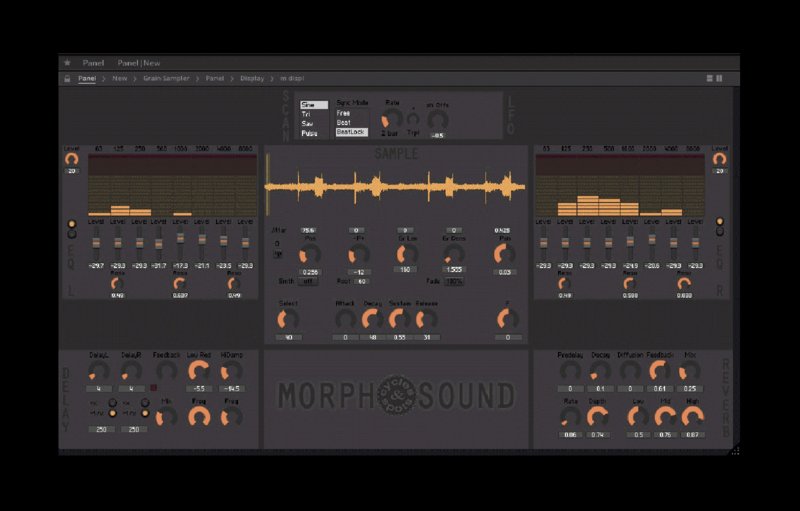The width and height of the screenshot is (800, 511).
Task: Turn on upper EQ R radio button
Action: pos(719,221)
